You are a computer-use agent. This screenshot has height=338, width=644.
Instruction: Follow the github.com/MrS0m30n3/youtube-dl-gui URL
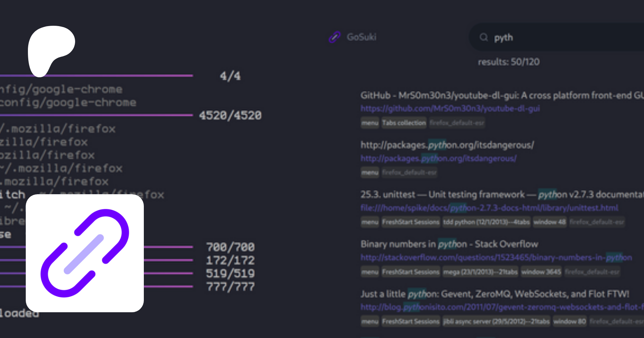(450, 108)
